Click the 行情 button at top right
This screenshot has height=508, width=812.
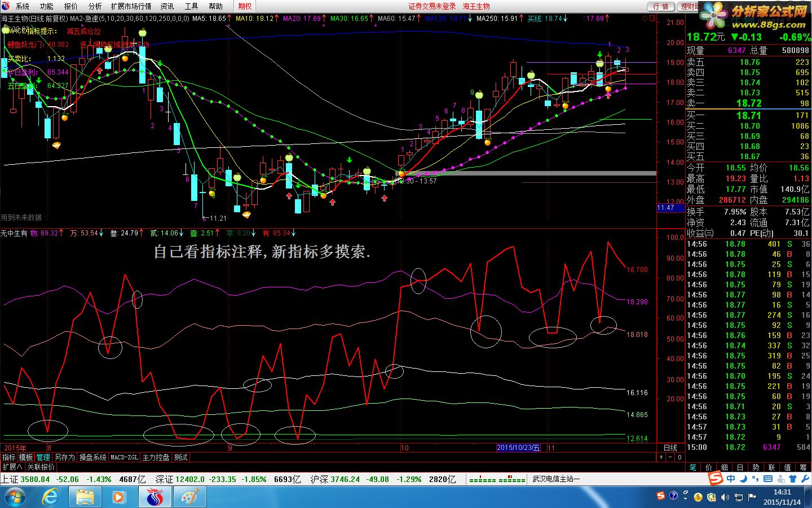tap(661, 6)
